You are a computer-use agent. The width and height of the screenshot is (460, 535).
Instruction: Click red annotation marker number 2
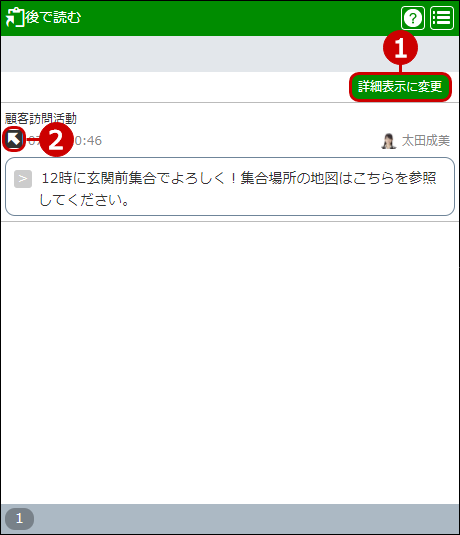(56, 140)
